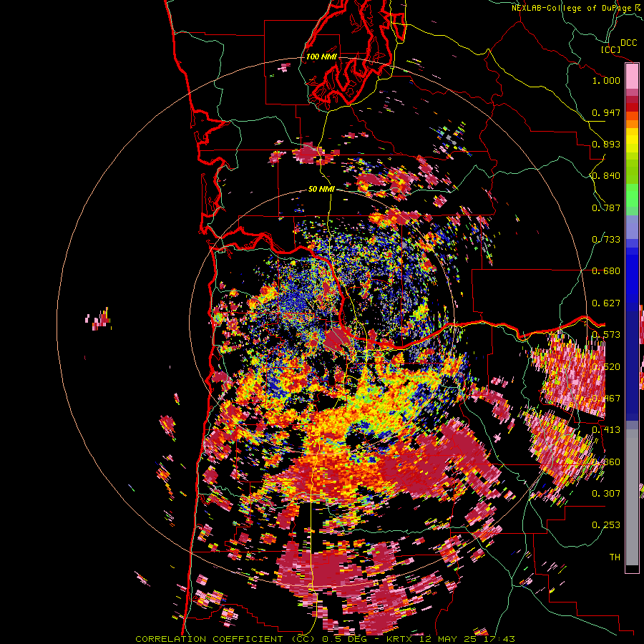
Task: Select the 0.947 legend value
Action: click(x=606, y=112)
